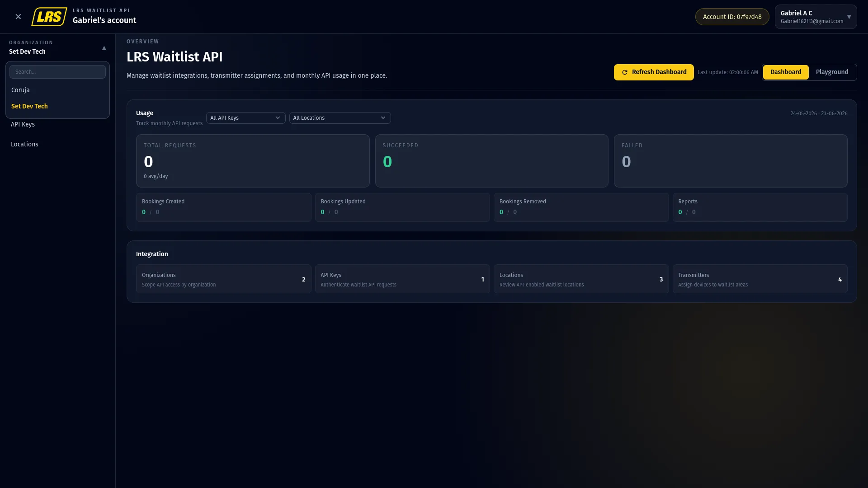Collapse the Organization selector arrow
868x488 pixels.
pos(104,48)
